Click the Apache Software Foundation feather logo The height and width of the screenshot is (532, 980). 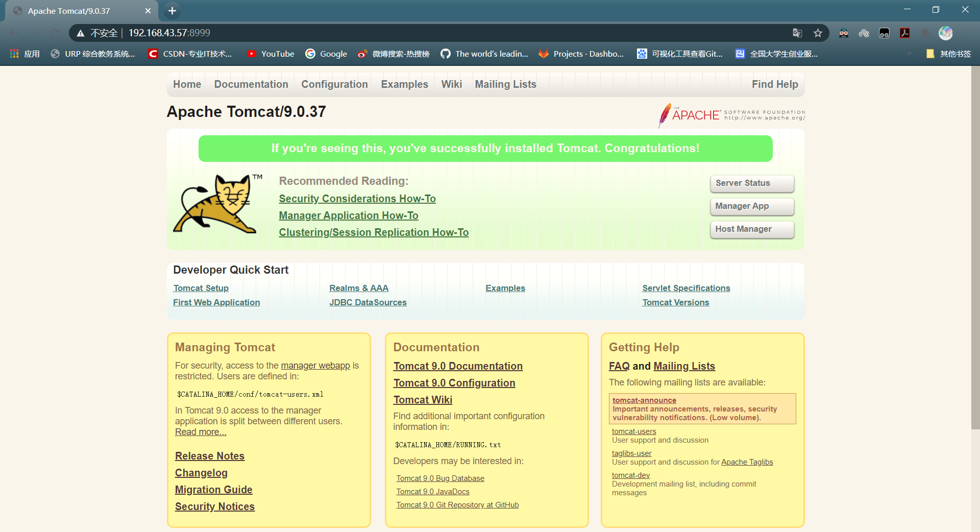tap(732, 115)
